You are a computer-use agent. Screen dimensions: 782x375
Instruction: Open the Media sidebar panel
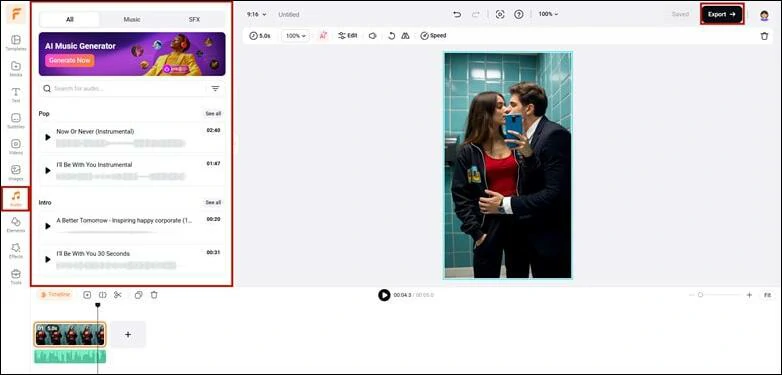click(x=16, y=69)
